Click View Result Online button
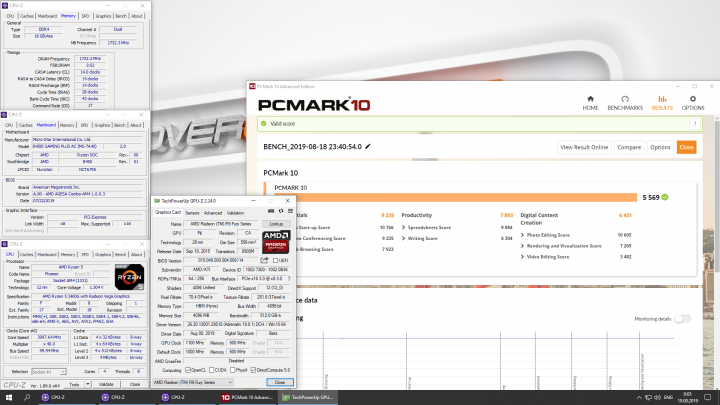Viewport: 720px width, 405px height. pos(584,147)
